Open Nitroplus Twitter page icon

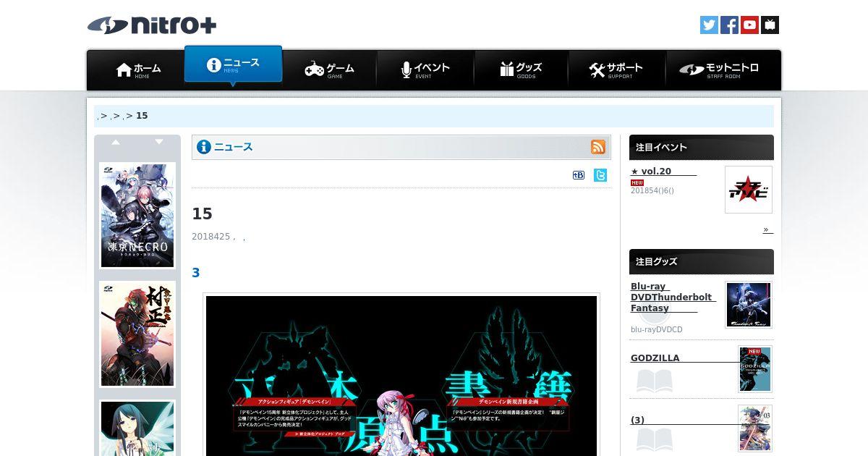[709, 25]
